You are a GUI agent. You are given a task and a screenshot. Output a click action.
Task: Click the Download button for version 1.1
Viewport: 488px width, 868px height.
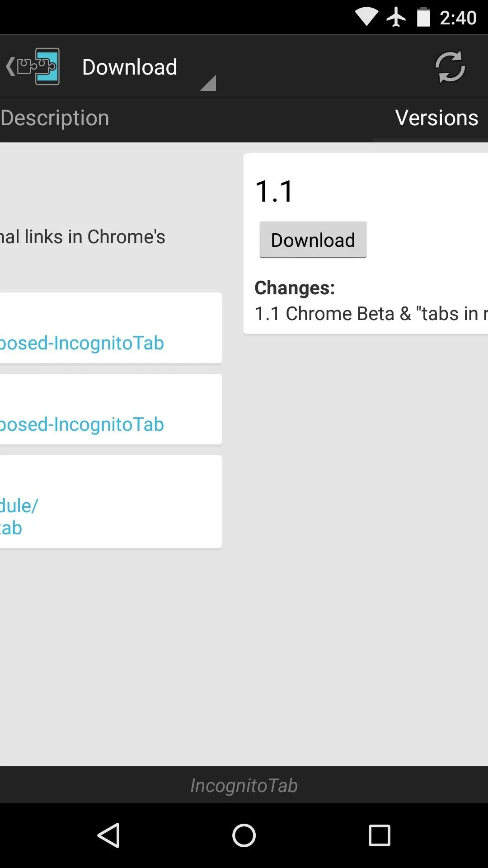pyautogui.click(x=313, y=240)
